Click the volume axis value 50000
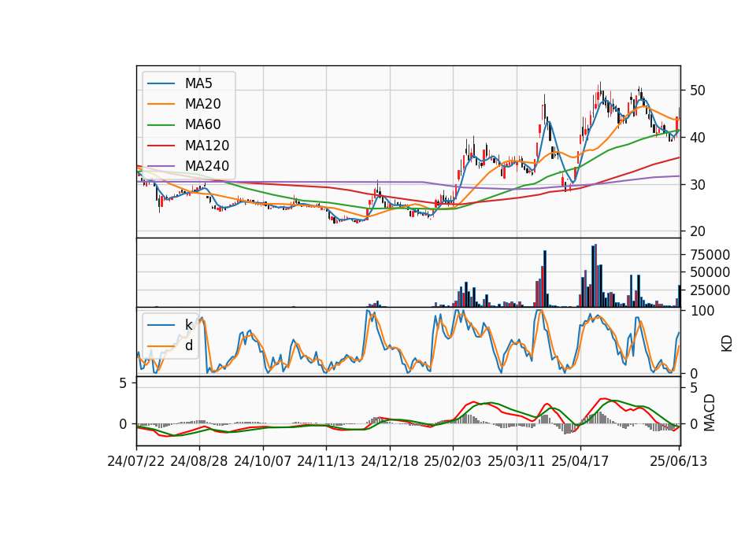 point(710,273)
